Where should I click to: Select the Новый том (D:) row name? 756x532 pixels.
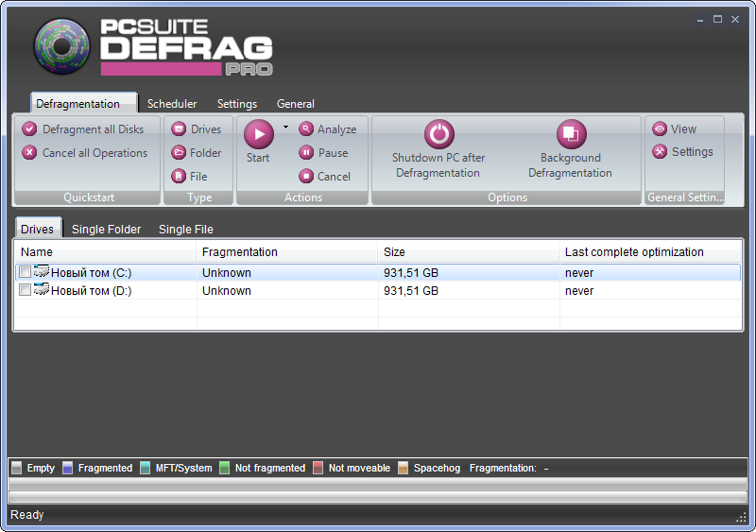click(x=91, y=291)
